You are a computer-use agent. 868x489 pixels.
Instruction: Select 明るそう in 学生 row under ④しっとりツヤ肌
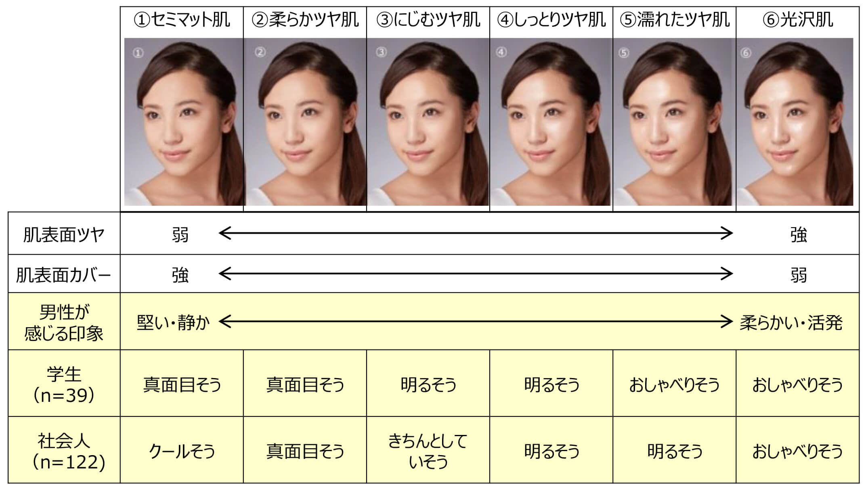click(551, 385)
